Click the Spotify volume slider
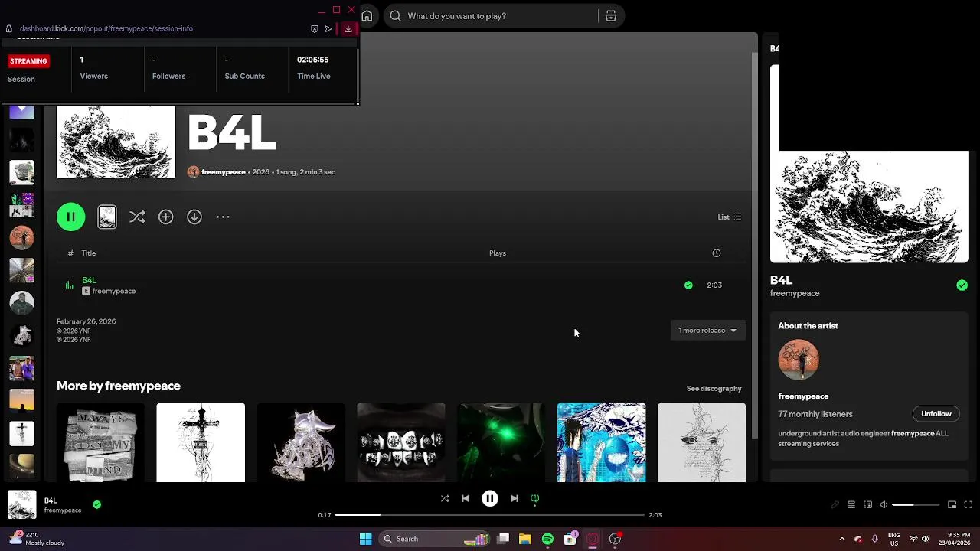The width and height of the screenshot is (980, 551). (x=916, y=505)
